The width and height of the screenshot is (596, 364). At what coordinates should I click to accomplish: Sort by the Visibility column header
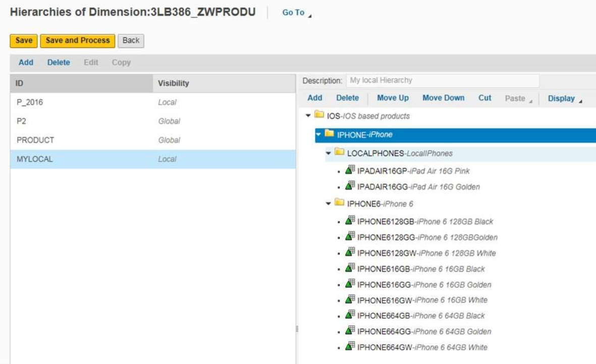pos(173,84)
